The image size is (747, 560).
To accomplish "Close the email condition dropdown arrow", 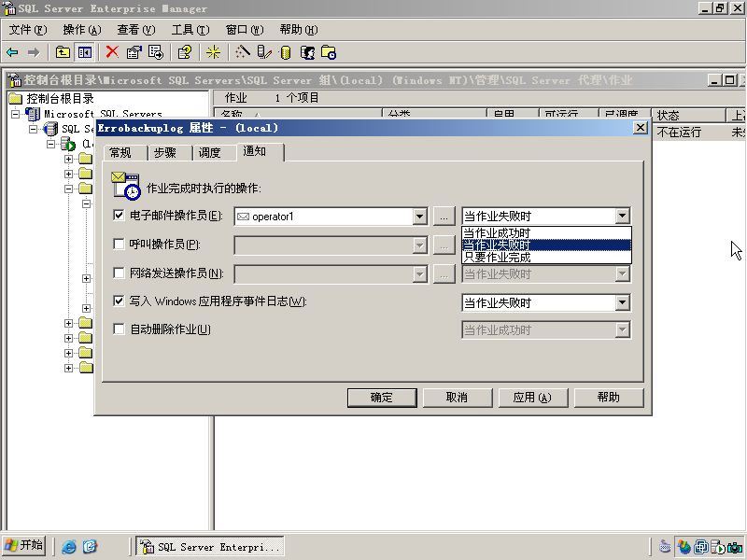I will 622,217.
